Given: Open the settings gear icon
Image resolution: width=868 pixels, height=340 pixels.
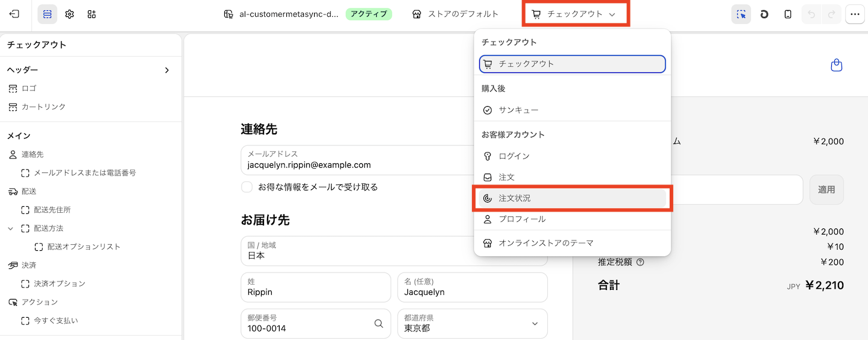Looking at the screenshot, I should pos(69,14).
